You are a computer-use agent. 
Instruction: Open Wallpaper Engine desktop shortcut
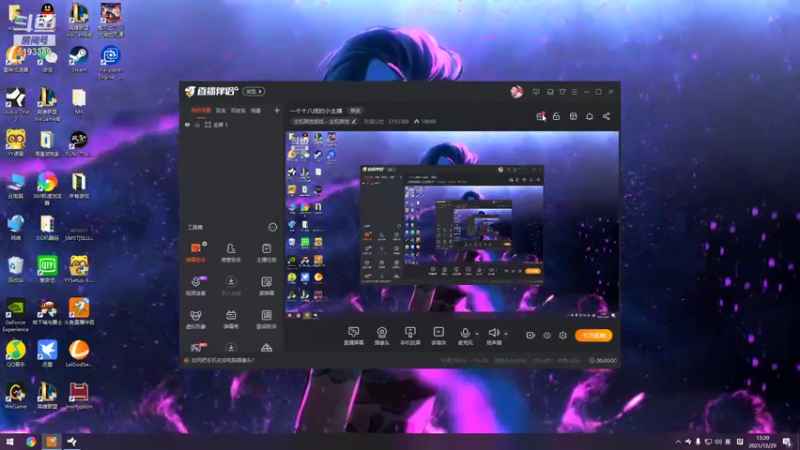coord(110,62)
